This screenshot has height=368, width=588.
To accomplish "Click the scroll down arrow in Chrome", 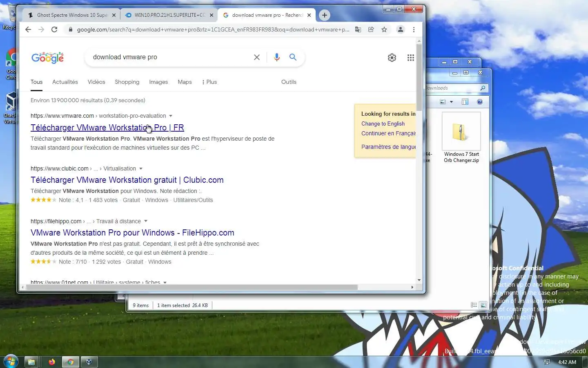I will coord(419,280).
